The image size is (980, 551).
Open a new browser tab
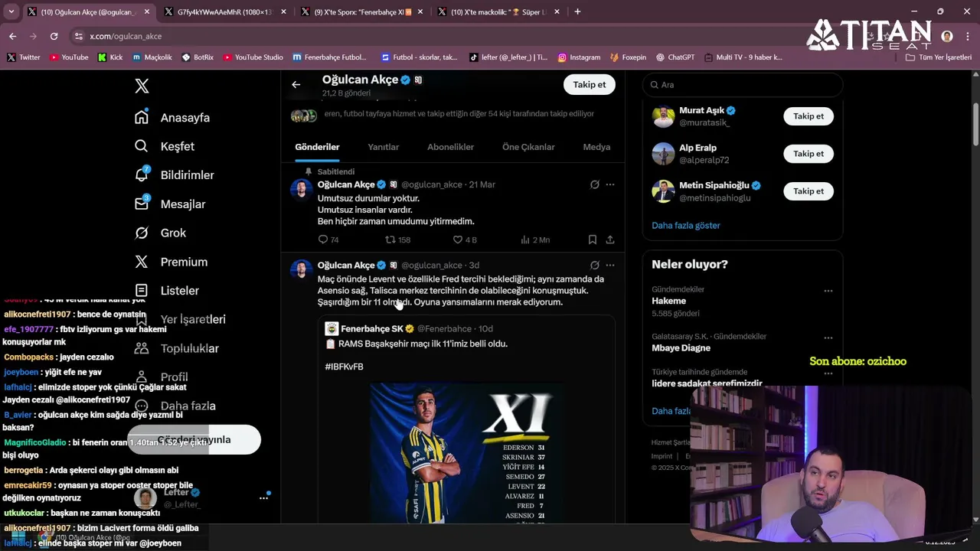(x=577, y=11)
